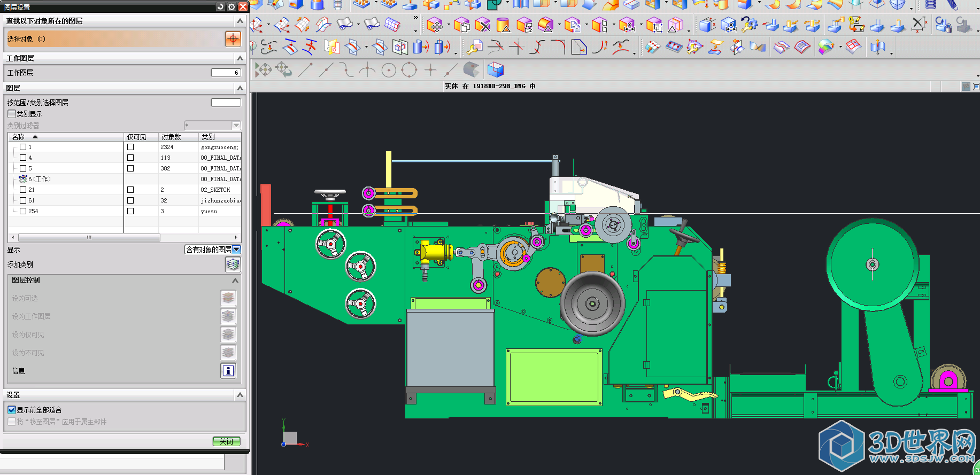Viewport: 980px width, 475px height.
Task: Open layer information with the i icon
Action: tap(228, 371)
